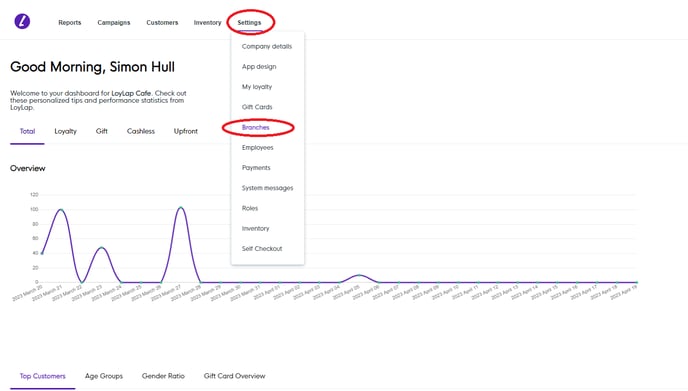Go to Employees settings
688x391 pixels.
pyautogui.click(x=258, y=147)
